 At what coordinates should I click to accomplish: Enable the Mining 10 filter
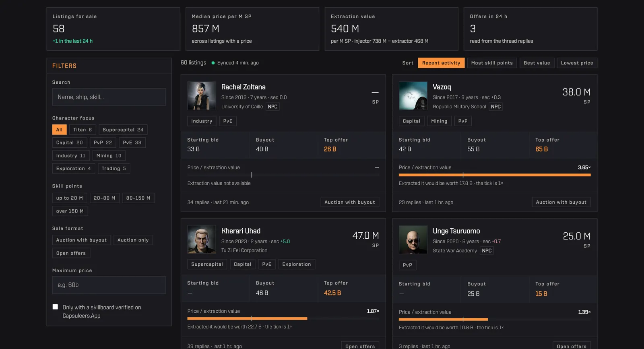coord(109,155)
